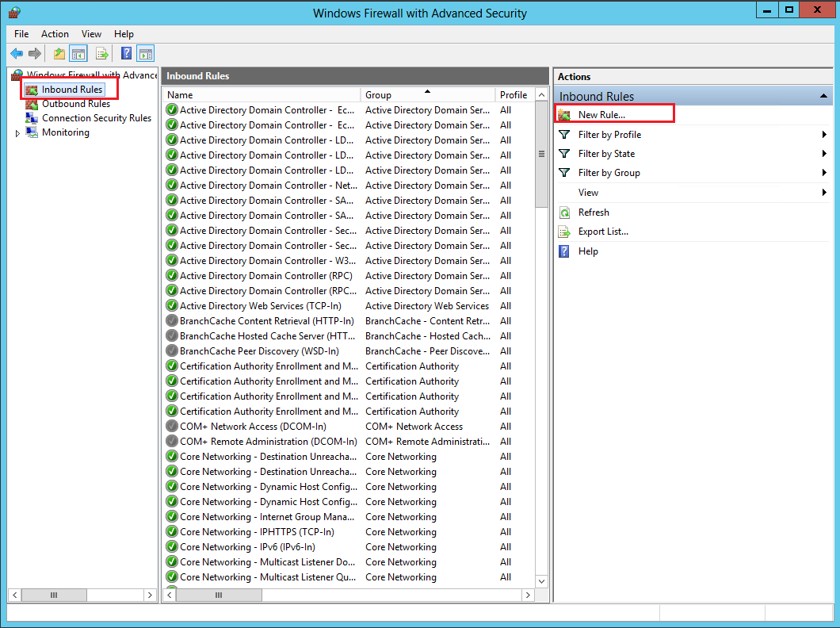The width and height of the screenshot is (840, 628).
Task: Click green icon of Core Networking IPHTTPS rule
Action: point(172,531)
